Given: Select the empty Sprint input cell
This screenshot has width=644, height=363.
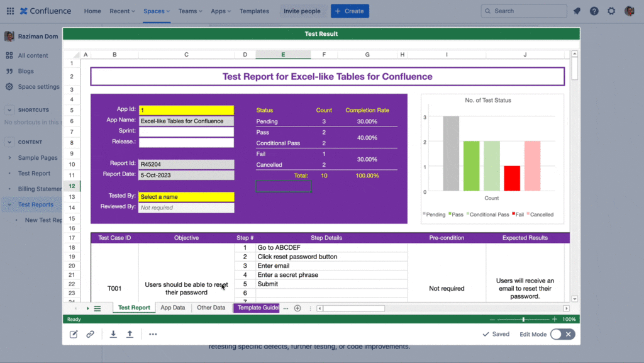Looking at the screenshot, I should 186,132.
